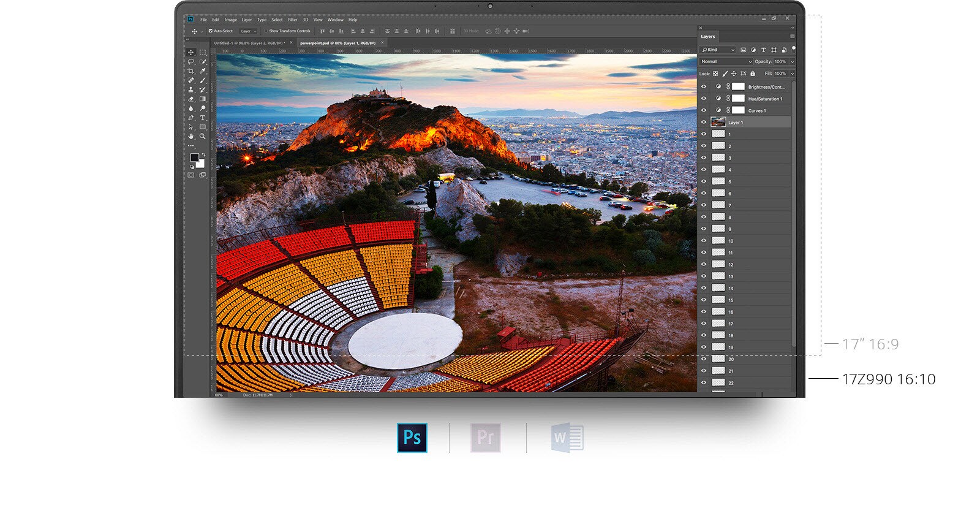Filter layers by type layers (T icon)
The width and height of the screenshot is (980, 513).
[764, 50]
